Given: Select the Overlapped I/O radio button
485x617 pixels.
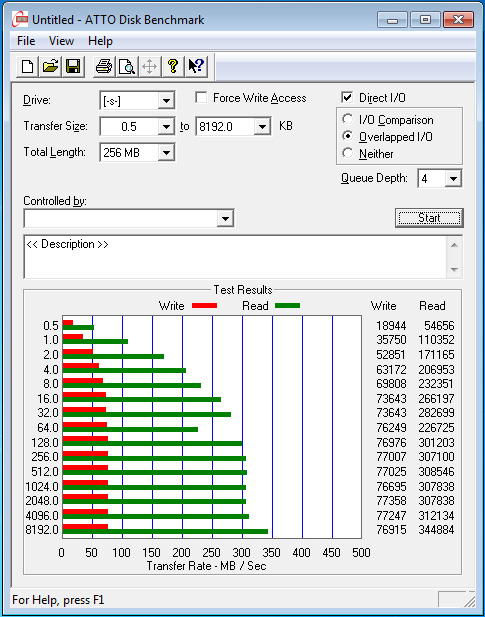Looking at the screenshot, I should point(347,136).
